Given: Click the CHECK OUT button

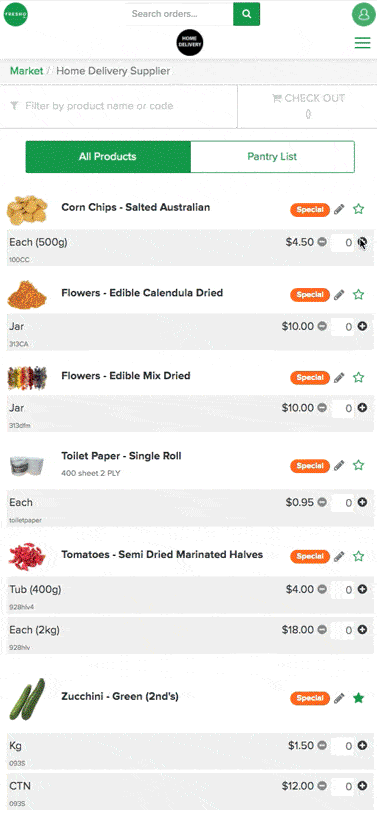Looking at the screenshot, I should click(x=308, y=106).
